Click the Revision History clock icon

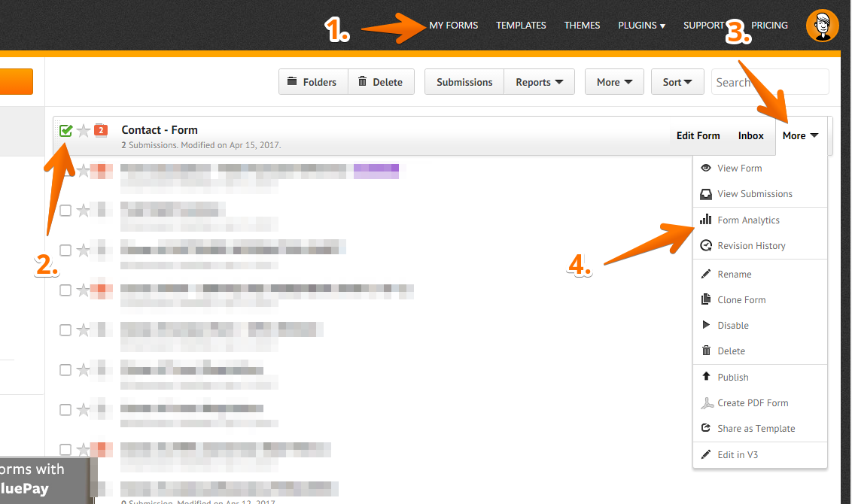706,246
